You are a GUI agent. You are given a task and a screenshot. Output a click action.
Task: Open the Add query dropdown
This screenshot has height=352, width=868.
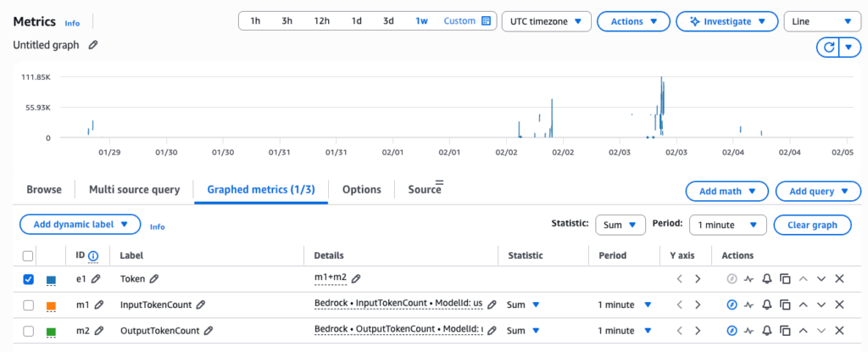pyautogui.click(x=818, y=191)
